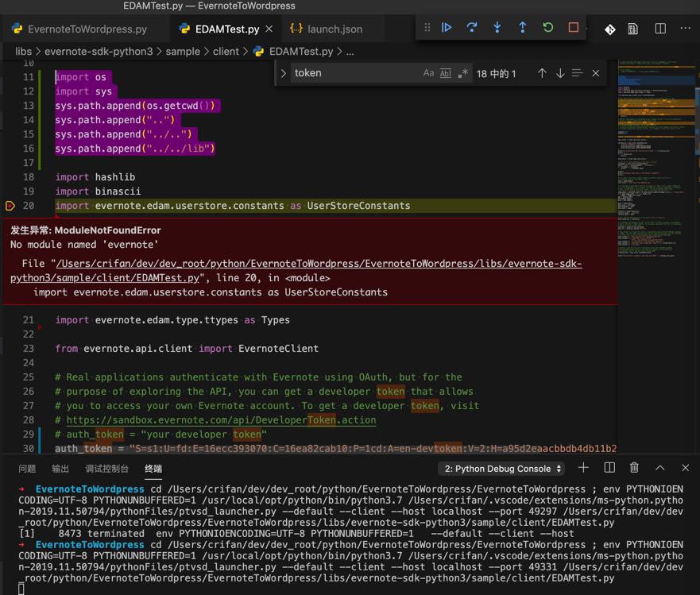Toggle Find in Selection
Image resolution: width=700 pixels, height=595 pixels.
coord(577,73)
